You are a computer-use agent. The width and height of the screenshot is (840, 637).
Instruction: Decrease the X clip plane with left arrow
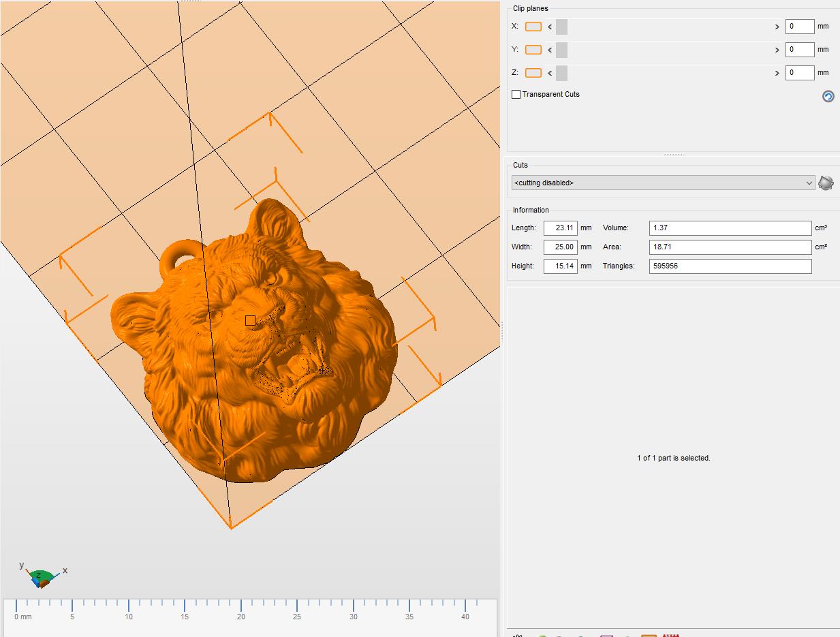click(550, 27)
